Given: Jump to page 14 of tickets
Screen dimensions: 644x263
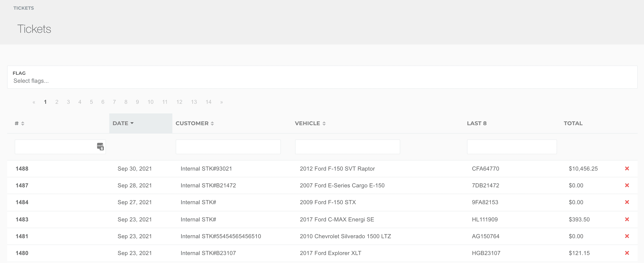Looking at the screenshot, I should [x=208, y=102].
